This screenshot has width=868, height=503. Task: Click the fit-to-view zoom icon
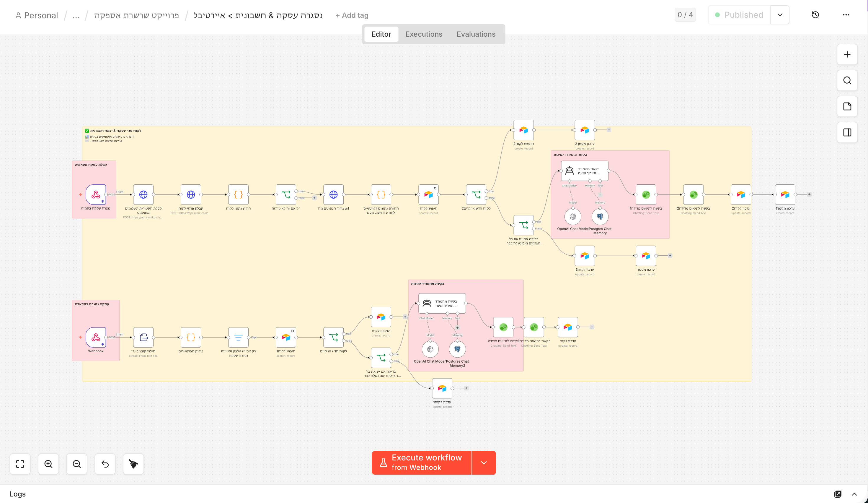pos(20,464)
